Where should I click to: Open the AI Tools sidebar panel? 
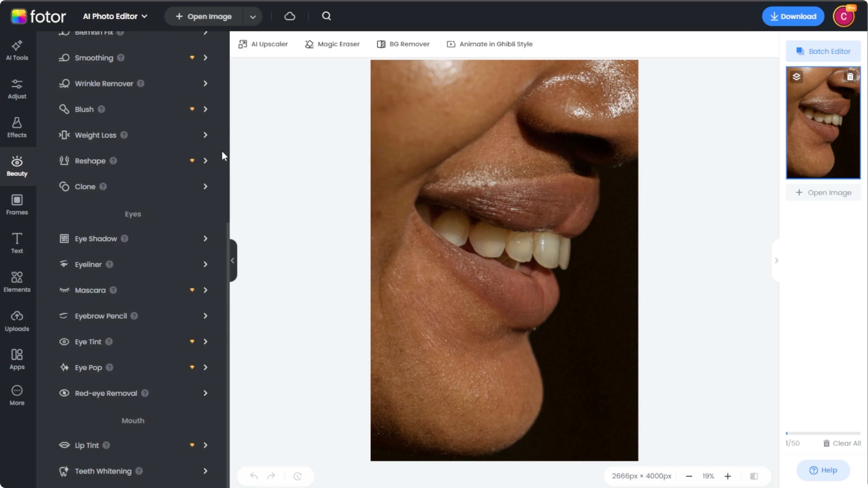tap(17, 50)
